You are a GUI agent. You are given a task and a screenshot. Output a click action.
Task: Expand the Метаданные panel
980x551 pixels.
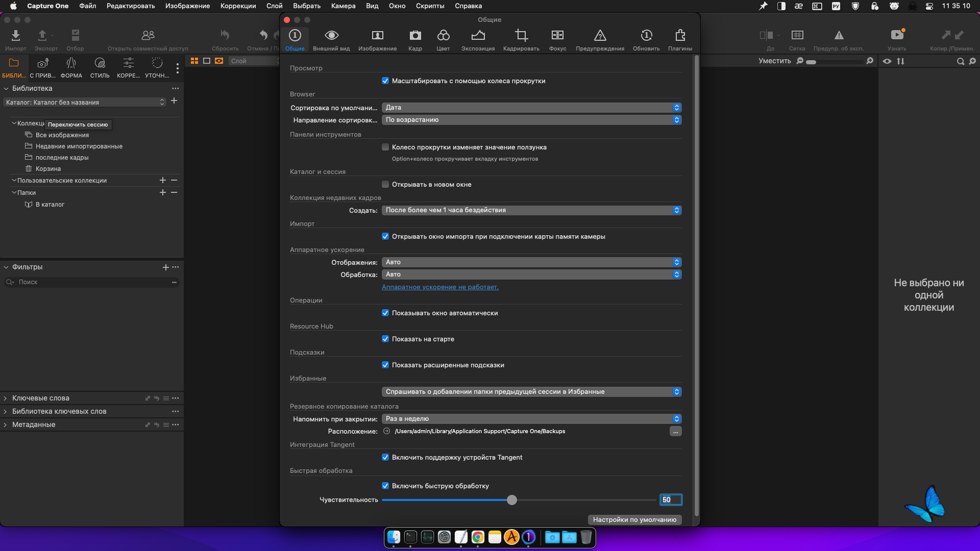[6, 424]
